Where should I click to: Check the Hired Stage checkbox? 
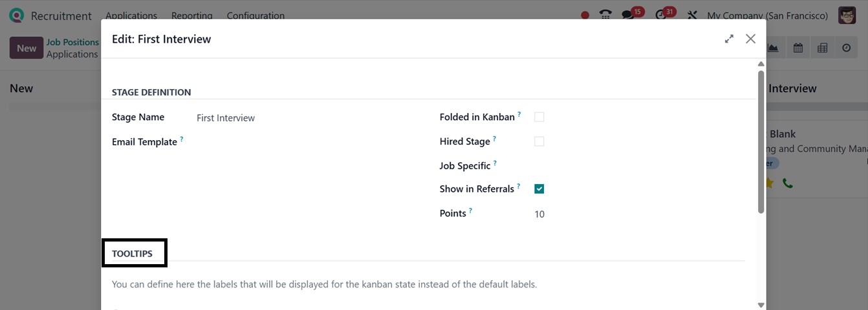click(539, 141)
